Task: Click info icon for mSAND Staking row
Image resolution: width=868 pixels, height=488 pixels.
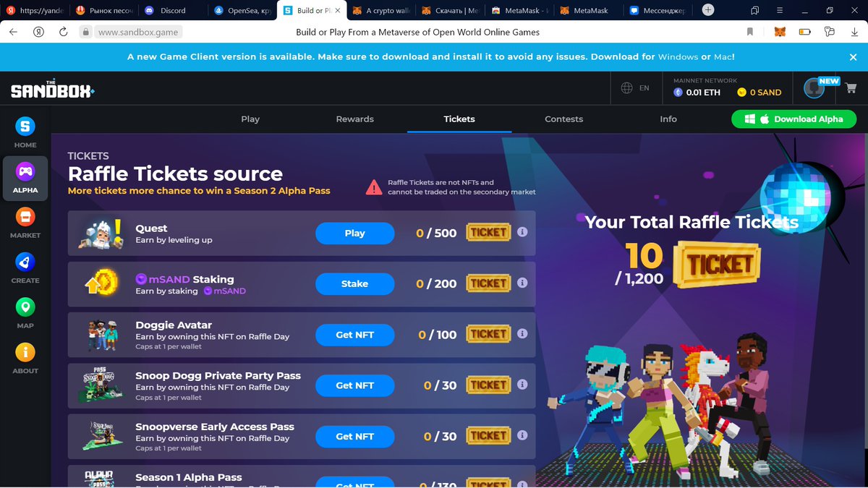Action: [x=522, y=283]
